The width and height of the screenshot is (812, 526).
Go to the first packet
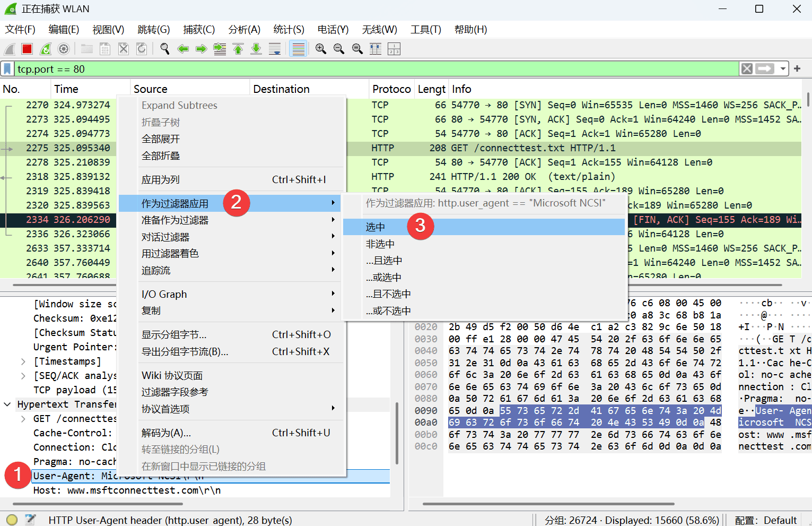point(238,49)
